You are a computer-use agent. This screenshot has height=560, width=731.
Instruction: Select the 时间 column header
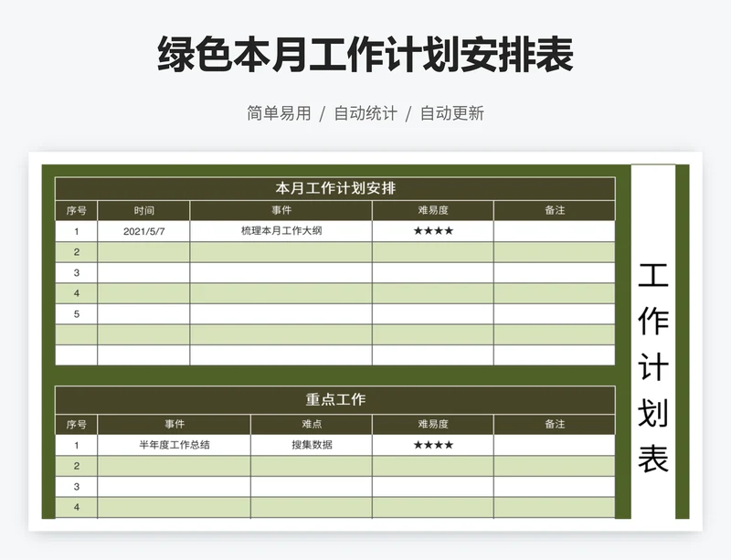point(143,211)
